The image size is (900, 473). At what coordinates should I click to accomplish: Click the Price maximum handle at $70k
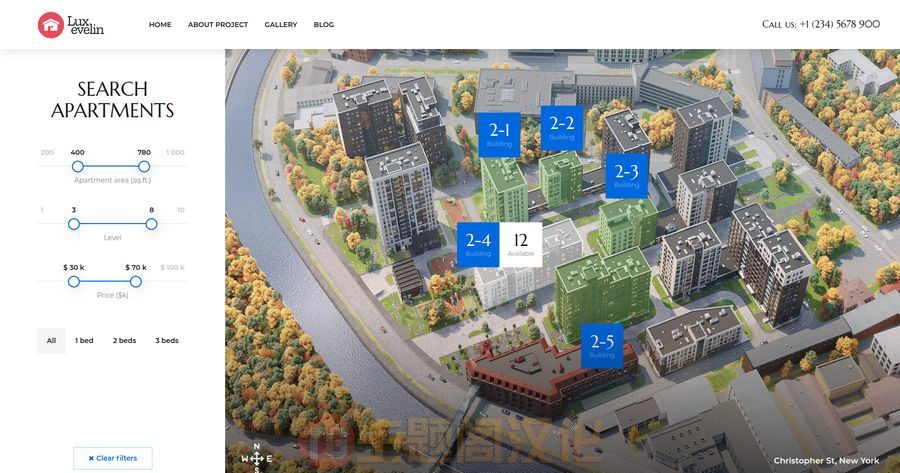point(135,281)
